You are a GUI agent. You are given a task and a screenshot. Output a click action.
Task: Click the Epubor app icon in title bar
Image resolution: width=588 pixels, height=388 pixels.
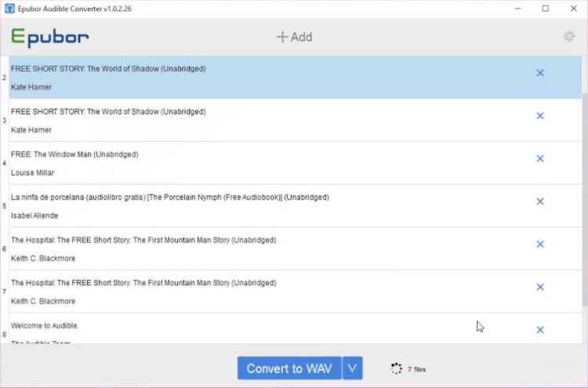(9, 9)
